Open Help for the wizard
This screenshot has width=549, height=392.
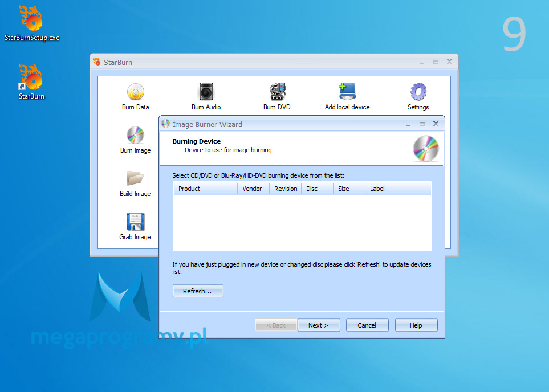[x=416, y=325]
